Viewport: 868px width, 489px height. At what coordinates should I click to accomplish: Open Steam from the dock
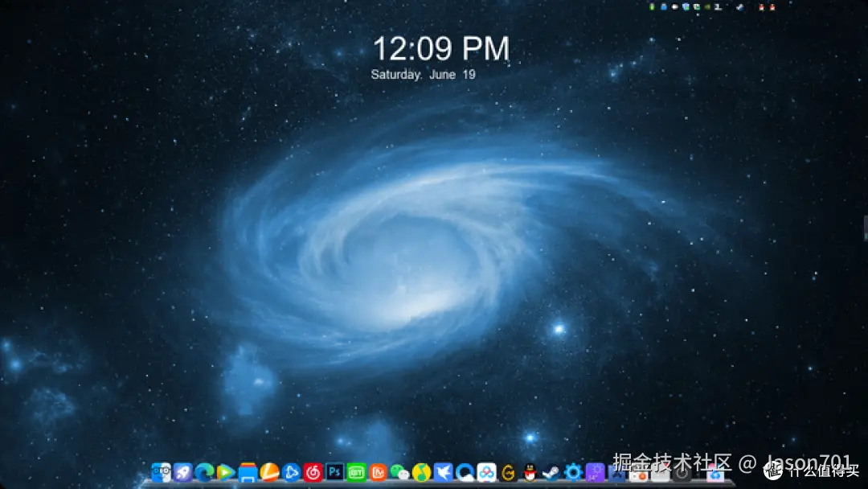click(x=551, y=472)
